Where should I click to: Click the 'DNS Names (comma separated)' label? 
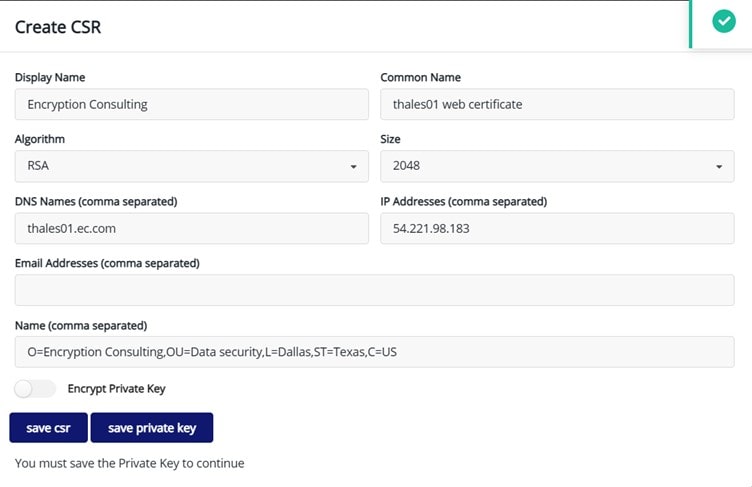pos(96,201)
